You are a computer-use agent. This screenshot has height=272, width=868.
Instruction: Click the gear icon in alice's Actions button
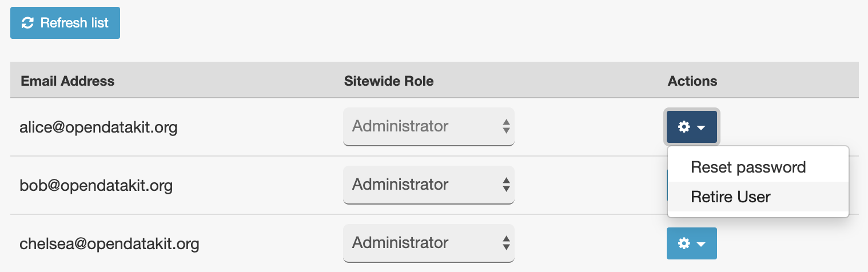click(x=684, y=127)
